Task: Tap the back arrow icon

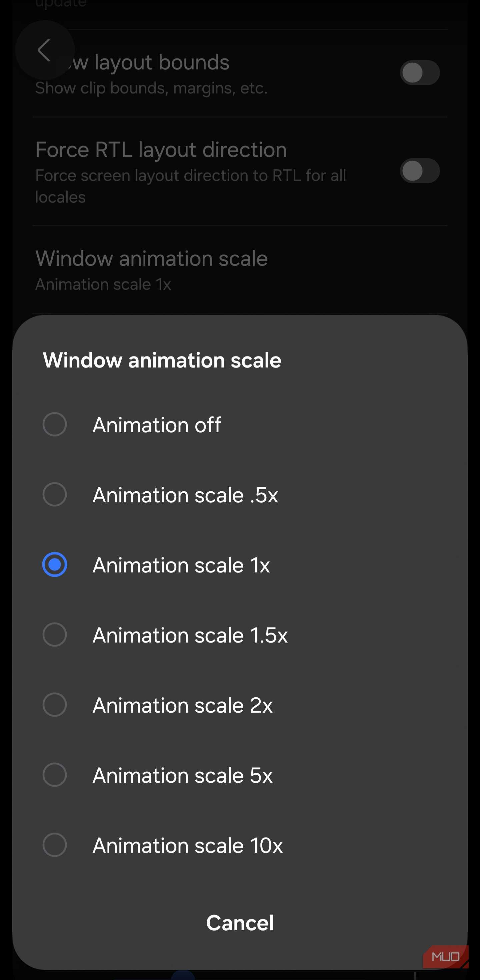Action: (x=44, y=50)
